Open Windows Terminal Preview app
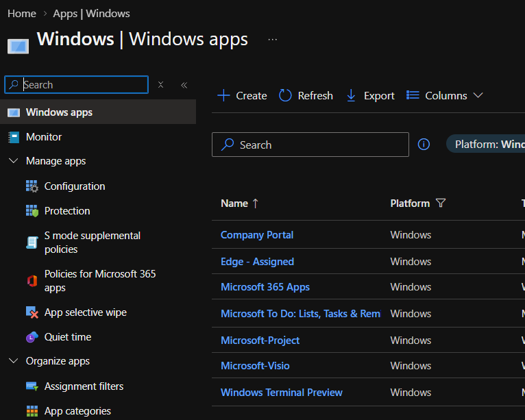 pyautogui.click(x=282, y=392)
